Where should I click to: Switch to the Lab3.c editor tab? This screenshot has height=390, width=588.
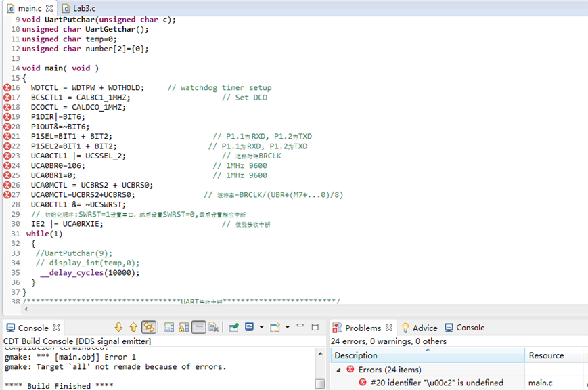[x=83, y=8]
